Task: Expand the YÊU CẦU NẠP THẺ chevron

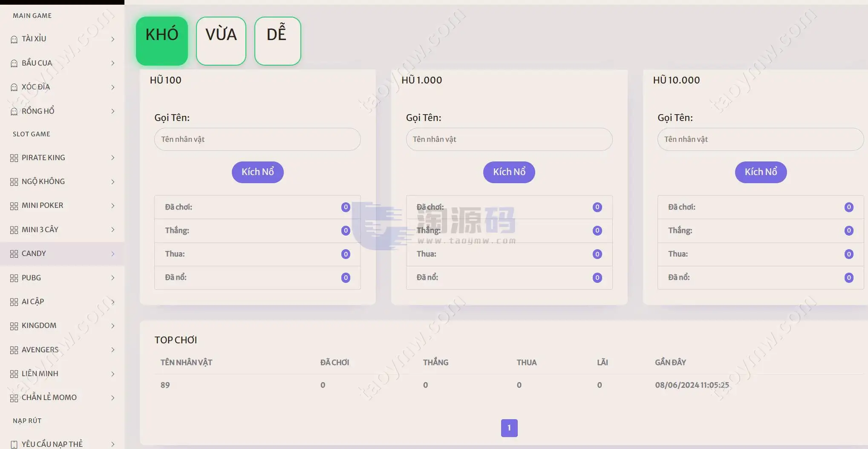Action: (112, 444)
